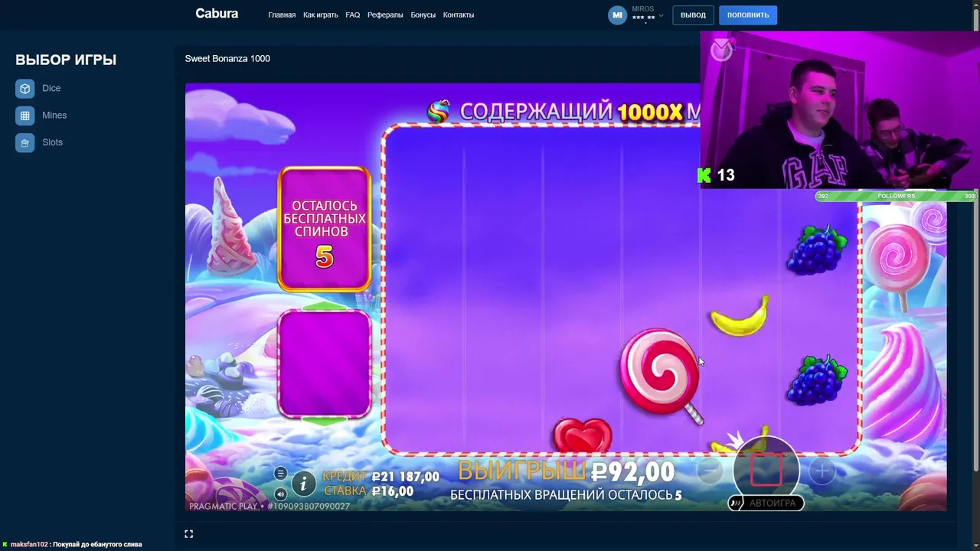The height and width of the screenshot is (551, 980).
Task: Click the Sweet Bonanza 1000 game title
Action: tap(227, 59)
